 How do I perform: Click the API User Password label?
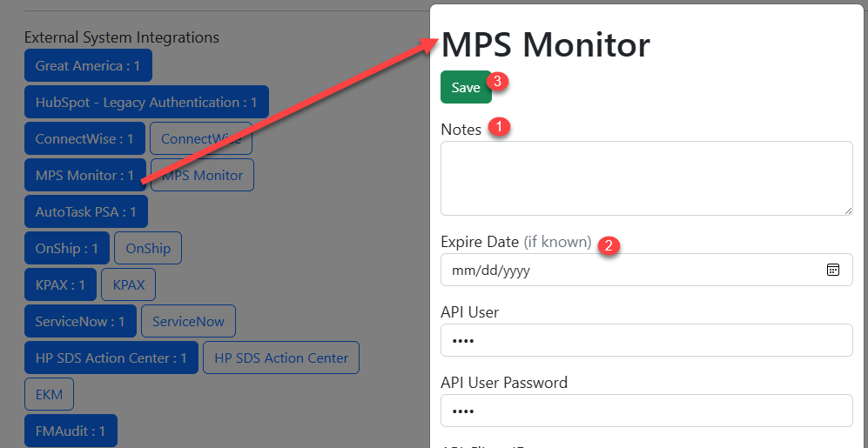(504, 382)
